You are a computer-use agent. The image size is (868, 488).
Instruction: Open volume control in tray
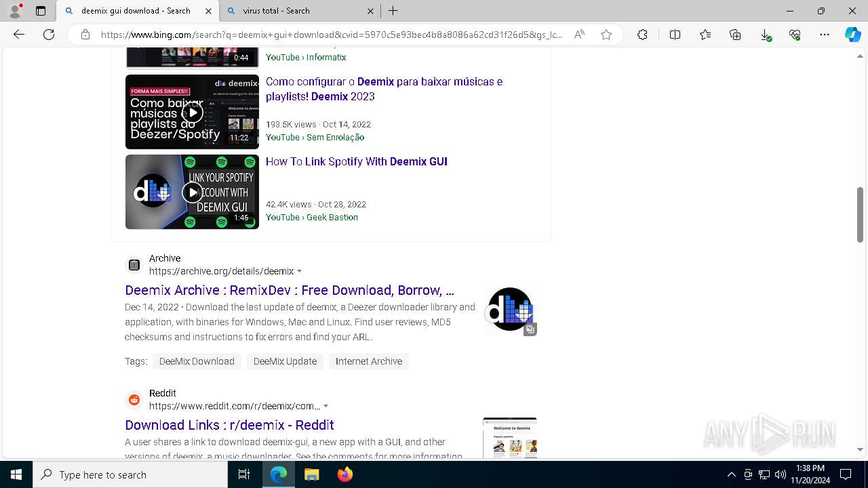[x=781, y=474]
